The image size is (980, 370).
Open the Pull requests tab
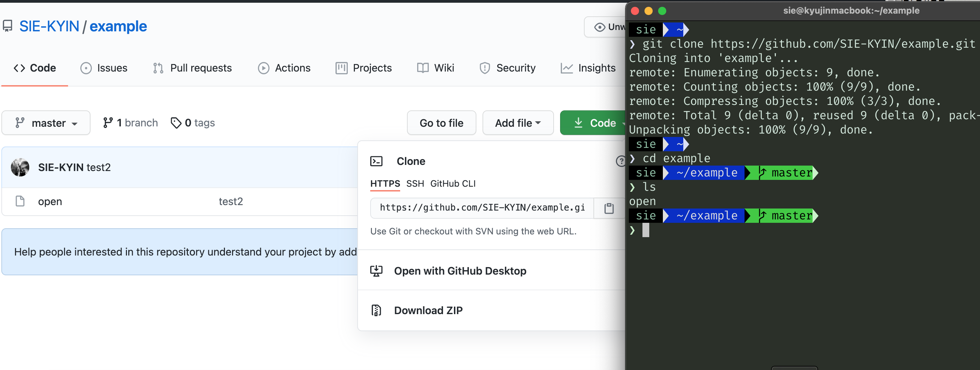click(x=192, y=68)
